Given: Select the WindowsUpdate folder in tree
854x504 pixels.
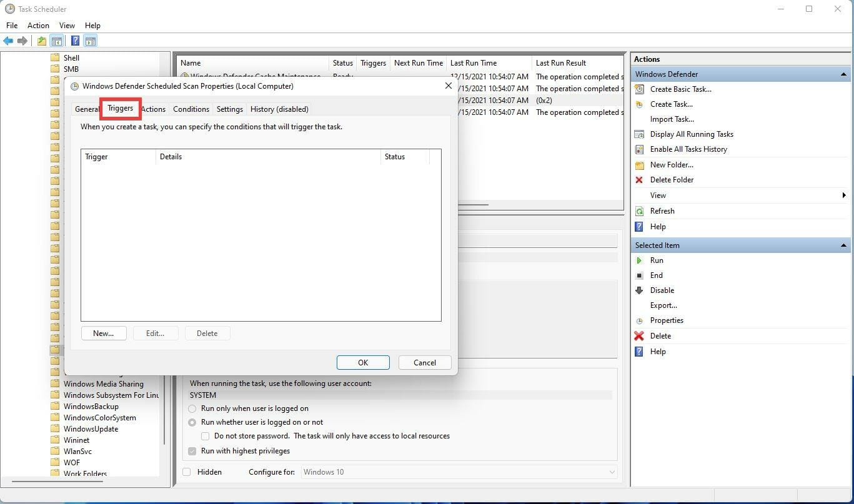Looking at the screenshot, I should coord(91,429).
